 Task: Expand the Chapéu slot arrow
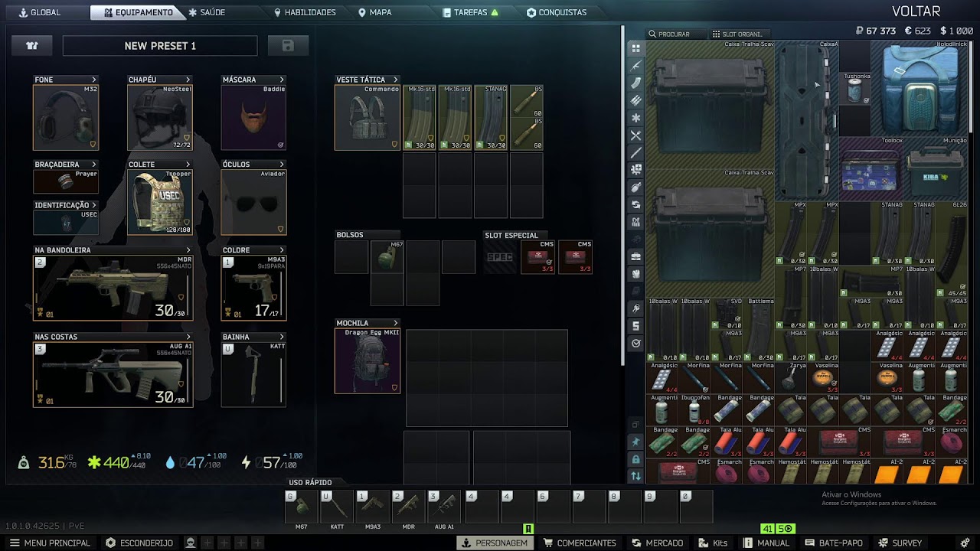188,80
